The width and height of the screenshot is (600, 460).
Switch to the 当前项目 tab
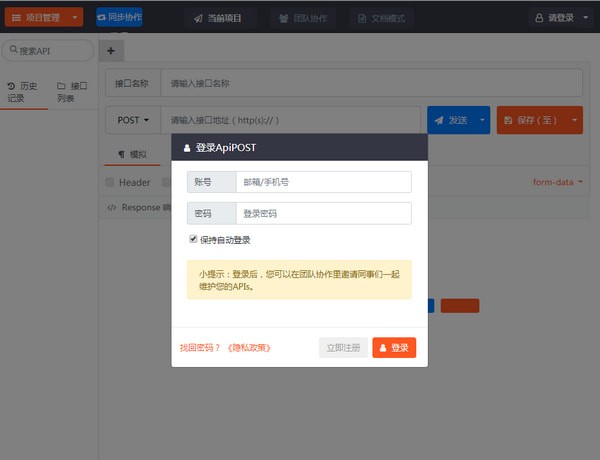(217, 18)
